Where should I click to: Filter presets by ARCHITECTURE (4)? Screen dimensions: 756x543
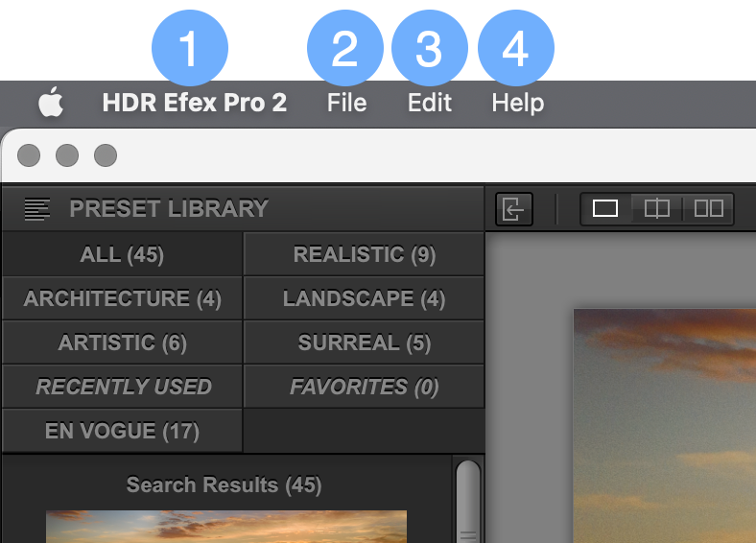(x=122, y=298)
